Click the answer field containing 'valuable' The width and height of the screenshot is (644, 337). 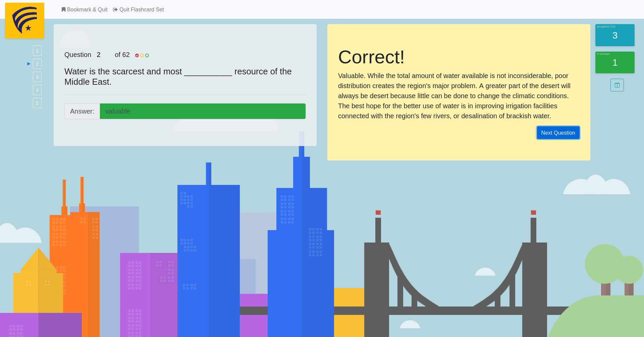pyautogui.click(x=203, y=111)
